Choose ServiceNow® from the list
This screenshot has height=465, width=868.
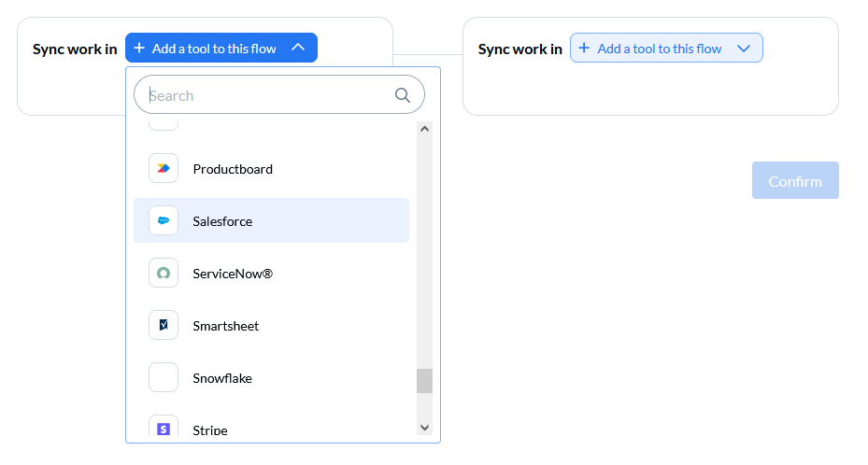click(x=271, y=274)
